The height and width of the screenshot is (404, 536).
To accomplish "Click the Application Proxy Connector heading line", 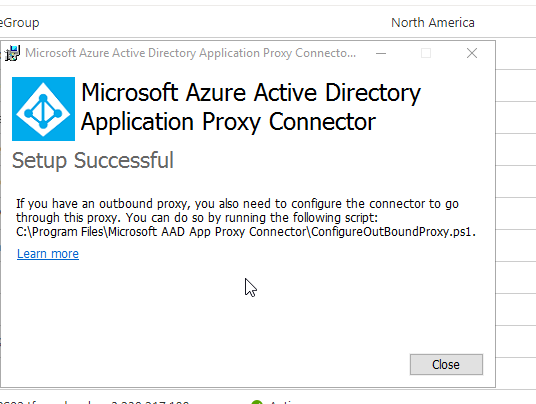I will pos(228,122).
